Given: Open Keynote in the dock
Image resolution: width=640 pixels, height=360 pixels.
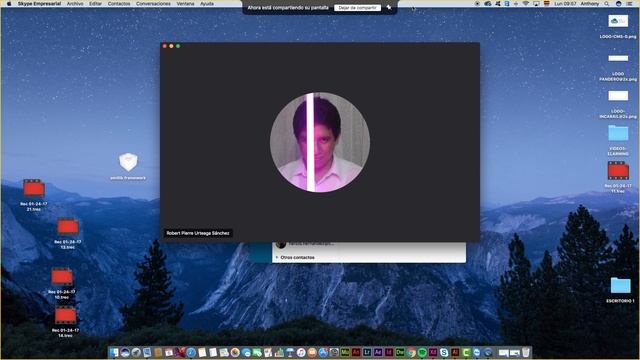Looking at the screenshot, I should click(289, 352).
